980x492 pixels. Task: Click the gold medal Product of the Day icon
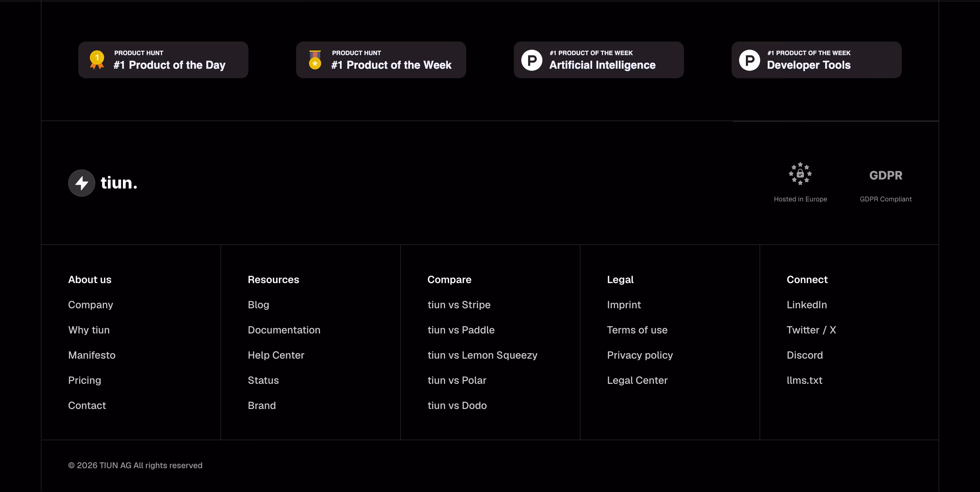[x=97, y=60]
